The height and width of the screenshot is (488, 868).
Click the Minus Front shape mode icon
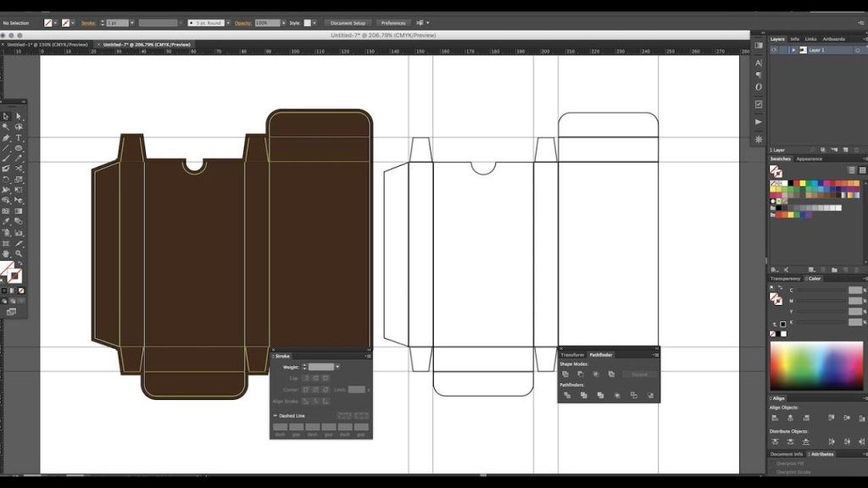coord(581,374)
